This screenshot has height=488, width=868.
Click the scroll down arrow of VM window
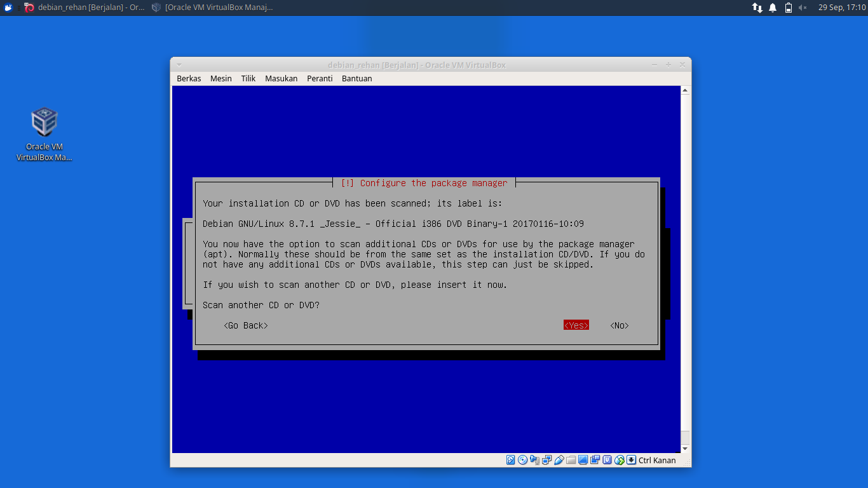685,449
